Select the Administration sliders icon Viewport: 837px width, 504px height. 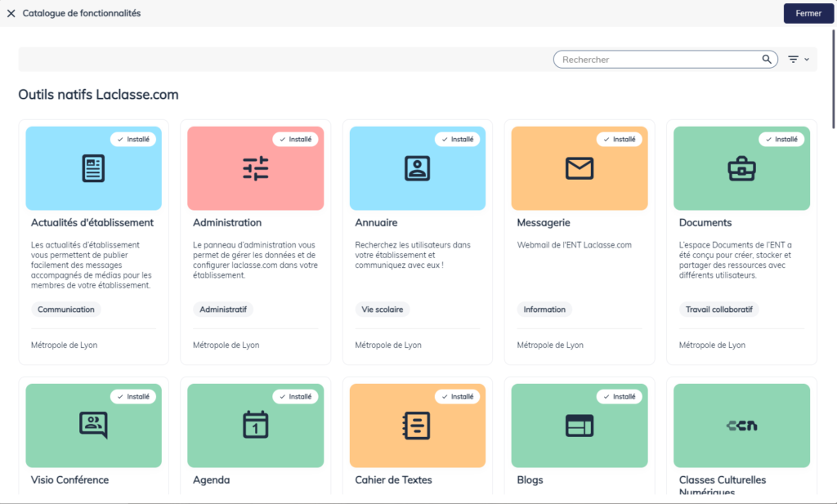tap(255, 167)
